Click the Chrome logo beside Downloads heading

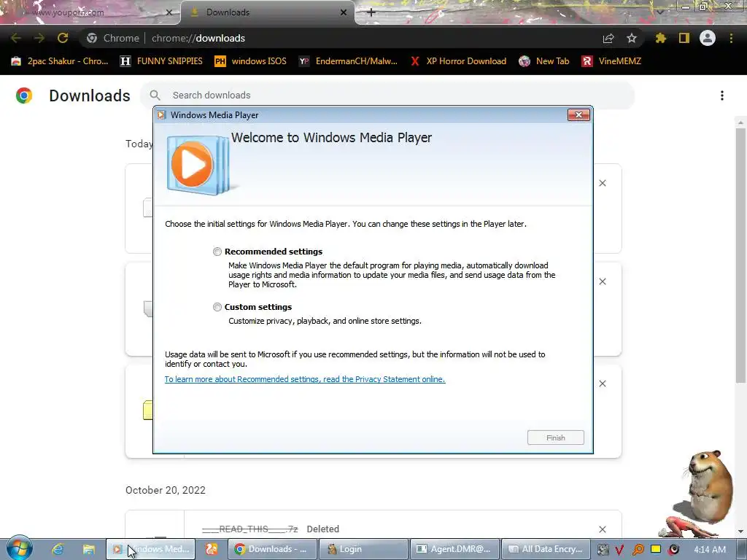pyautogui.click(x=24, y=96)
